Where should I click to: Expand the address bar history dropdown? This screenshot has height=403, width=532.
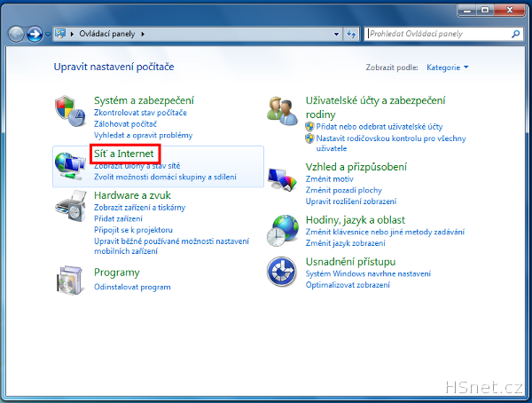[336, 34]
